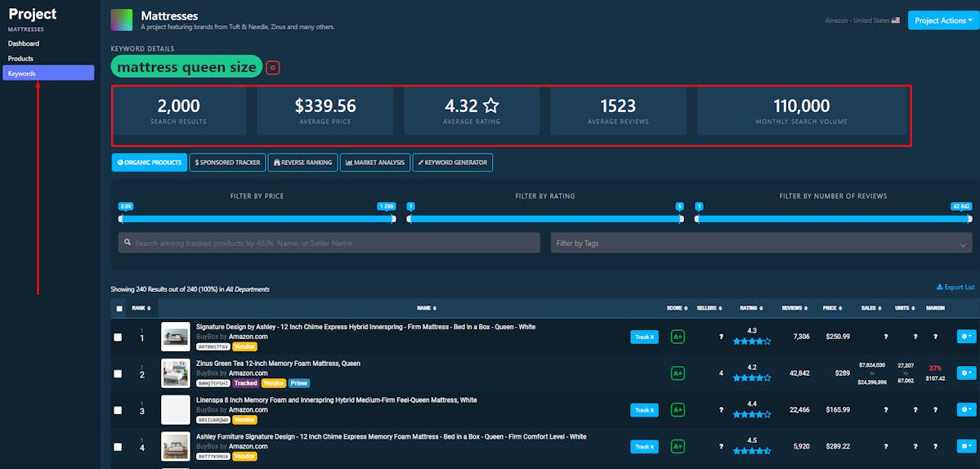Click Amazon.com seller link on Linenspa row
Image resolution: width=980 pixels, height=469 pixels.
pyautogui.click(x=248, y=409)
